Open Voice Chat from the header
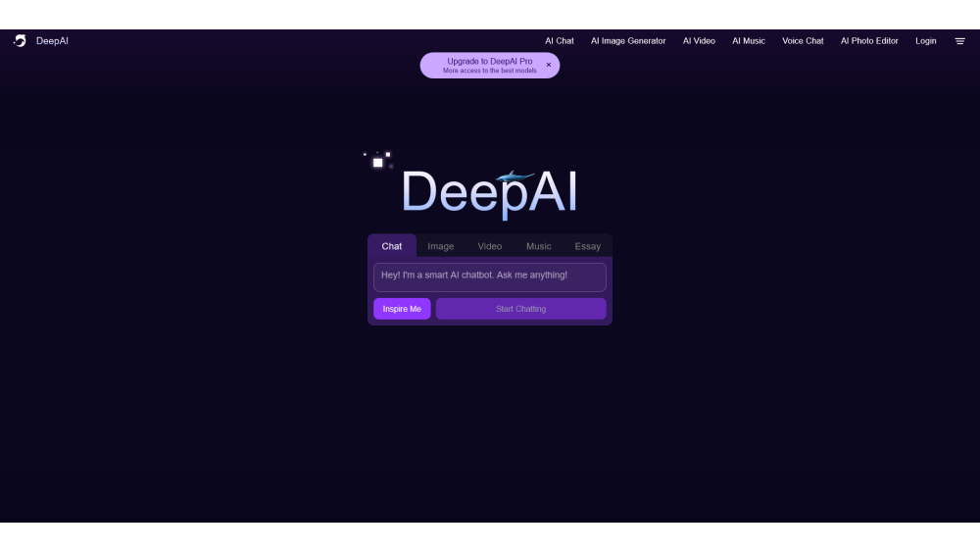 coord(803,40)
